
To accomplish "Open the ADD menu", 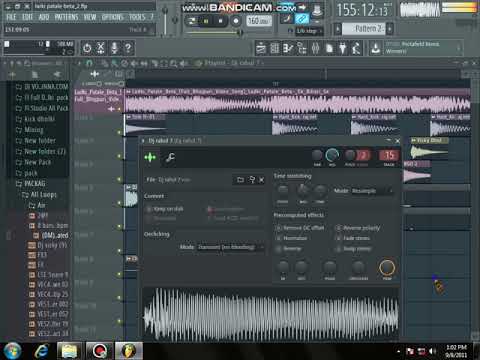I will pyautogui.click(x=44, y=17).
